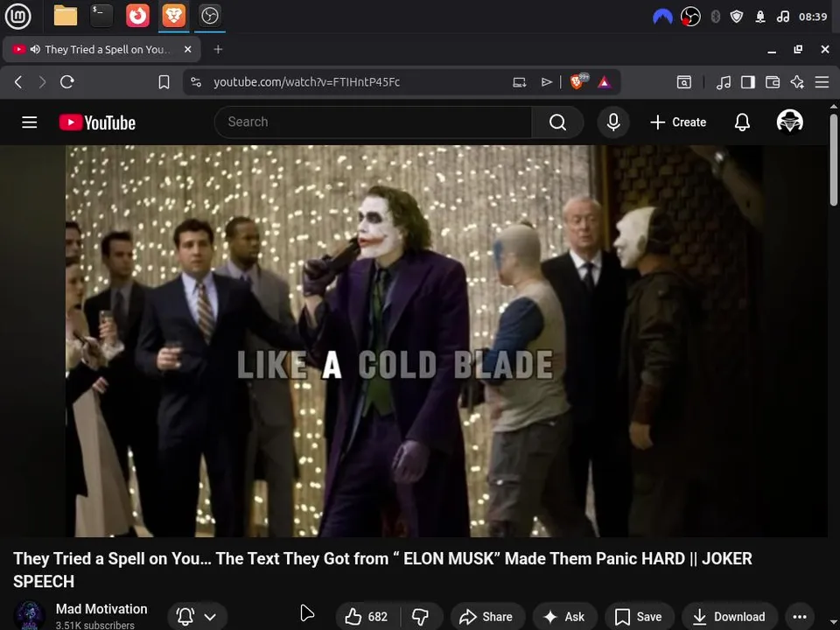Go to the YouTube home logo
This screenshot has height=630, width=840.
click(x=97, y=122)
